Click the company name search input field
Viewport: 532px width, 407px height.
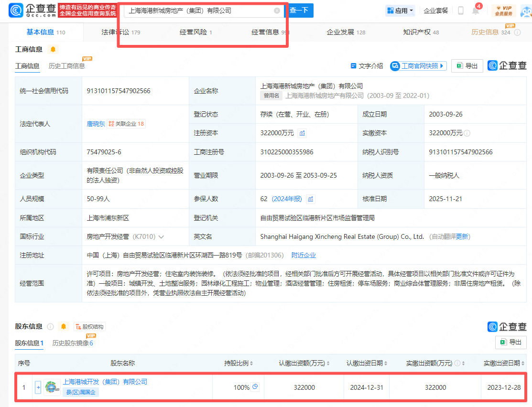(198, 11)
